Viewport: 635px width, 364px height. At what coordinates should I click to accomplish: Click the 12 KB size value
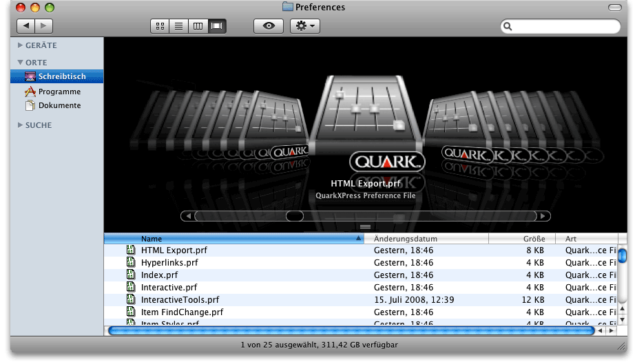(532, 300)
